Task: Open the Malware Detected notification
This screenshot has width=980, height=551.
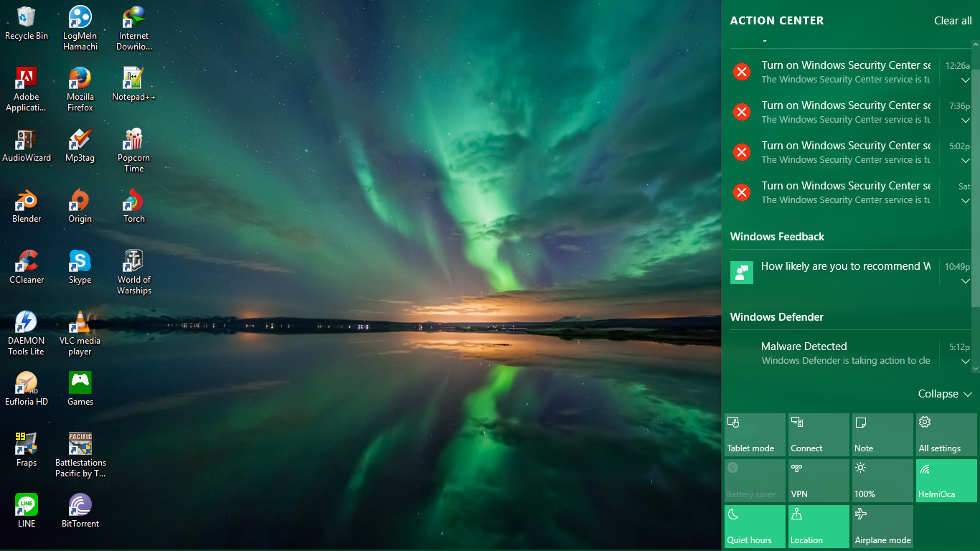Action: click(x=846, y=353)
